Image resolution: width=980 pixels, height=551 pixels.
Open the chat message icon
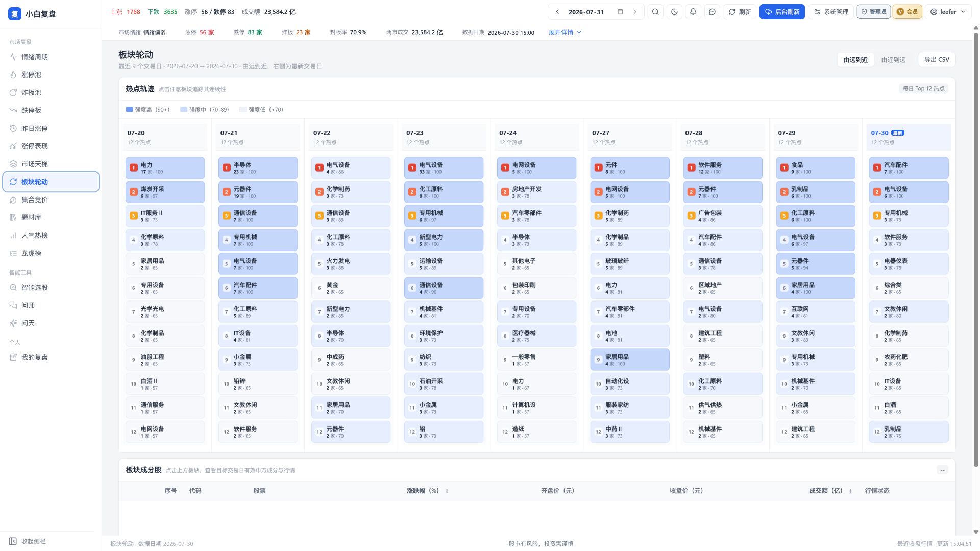[x=712, y=12]
